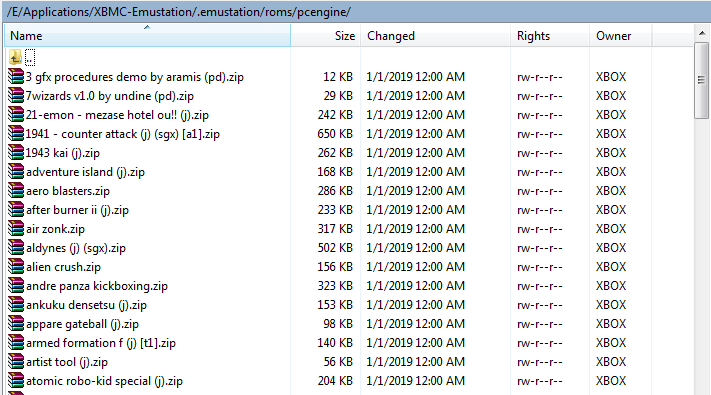Image resolution: width=711 pixels, height=395 pixels.
Task: Click the vertical scrollbar thumb
Action: 701,80
